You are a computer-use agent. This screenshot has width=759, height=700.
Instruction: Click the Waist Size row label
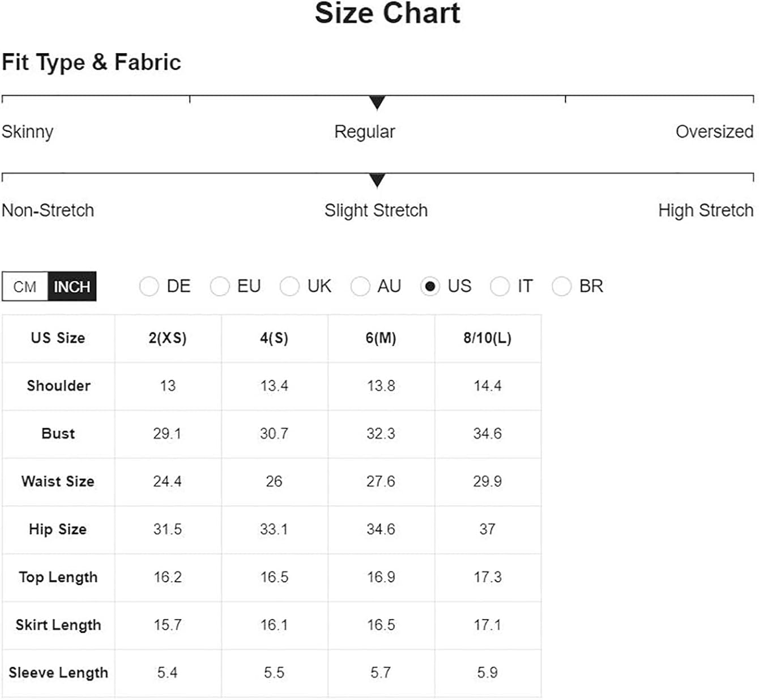(58, 481)
